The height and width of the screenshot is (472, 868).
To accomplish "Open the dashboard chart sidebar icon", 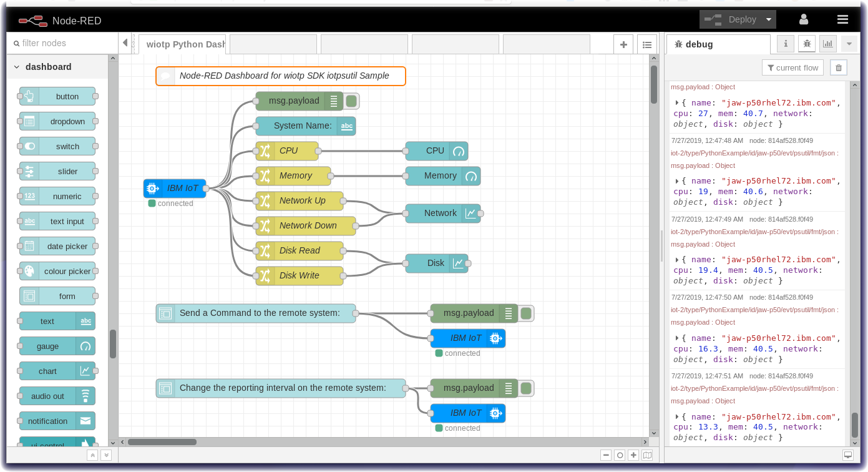I will coord(828,44).
